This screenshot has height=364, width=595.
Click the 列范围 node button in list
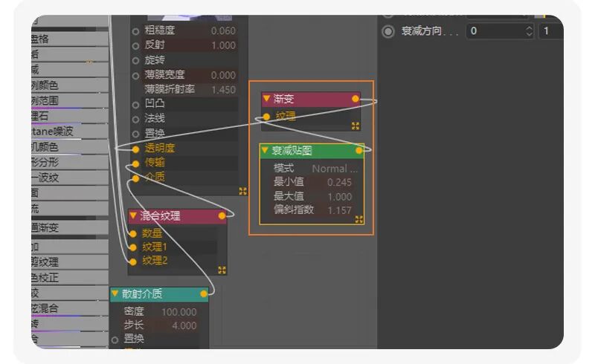click(x=70, y=100)
